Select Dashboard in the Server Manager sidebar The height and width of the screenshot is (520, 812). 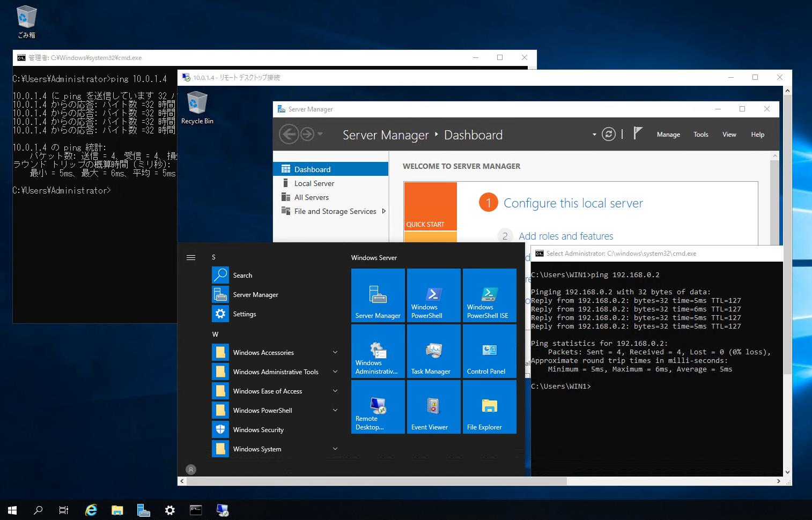click(x=330, y=169)
